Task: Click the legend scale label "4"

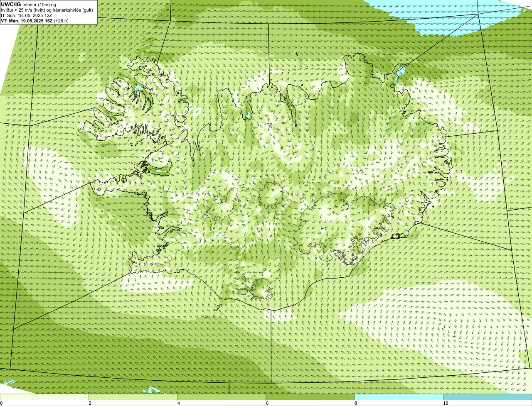Action: (x=178, y=403)
